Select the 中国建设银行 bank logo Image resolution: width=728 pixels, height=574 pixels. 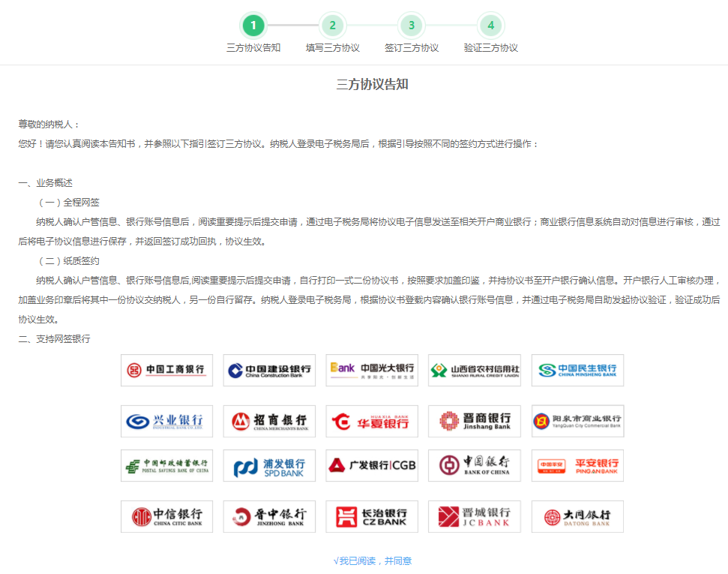click(269, 370)
